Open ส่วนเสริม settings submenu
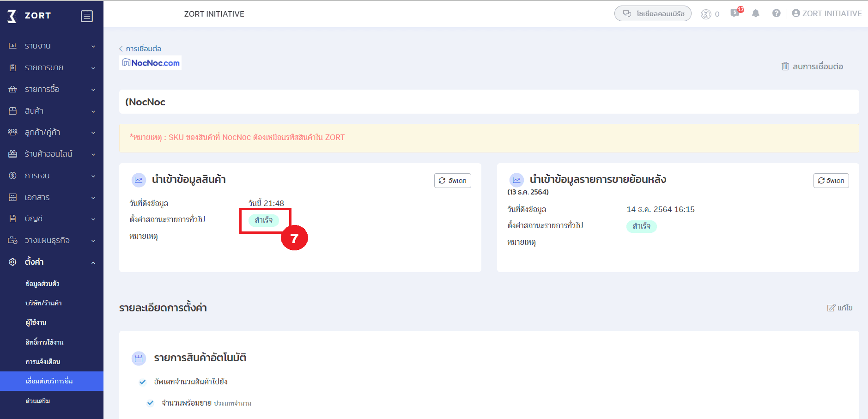The image size is (868, 419). click(x=38, y=401)
